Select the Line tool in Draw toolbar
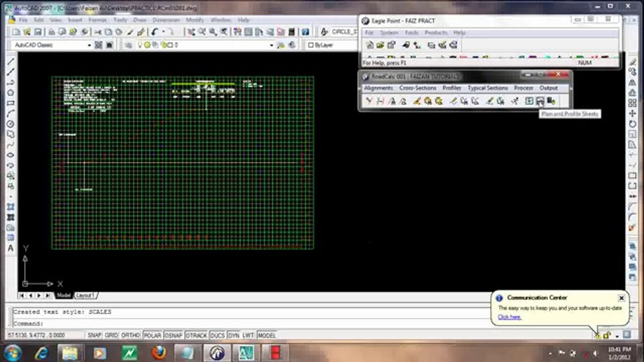 coord(11,61)
